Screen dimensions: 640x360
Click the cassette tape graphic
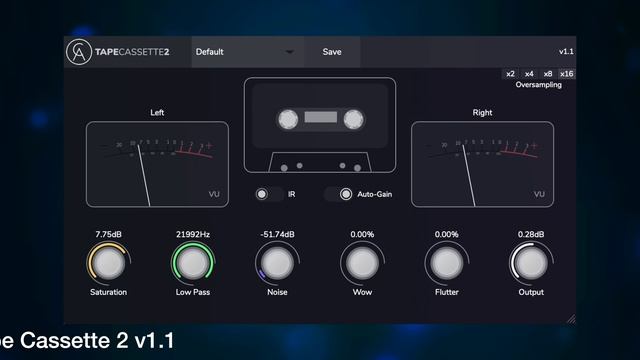point(320,125)
